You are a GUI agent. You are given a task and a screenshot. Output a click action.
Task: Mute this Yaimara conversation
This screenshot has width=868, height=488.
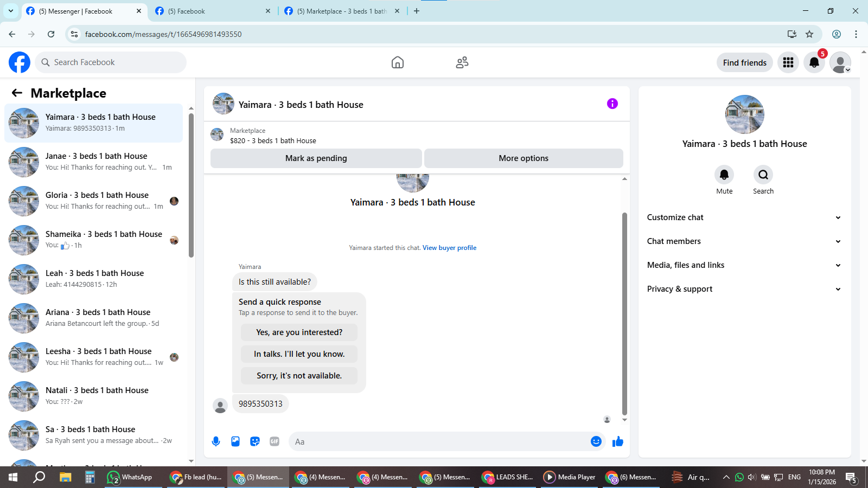coord(724,175)
